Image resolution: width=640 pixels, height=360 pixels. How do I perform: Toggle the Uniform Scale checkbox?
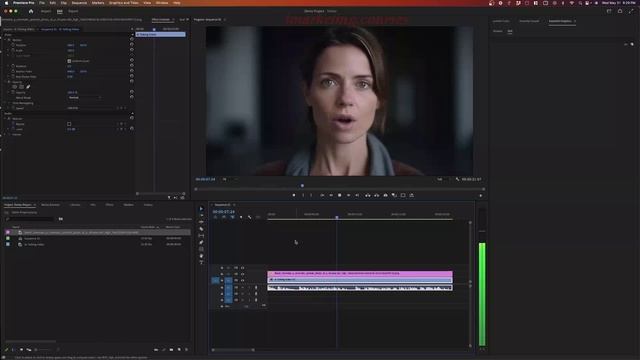69,61
